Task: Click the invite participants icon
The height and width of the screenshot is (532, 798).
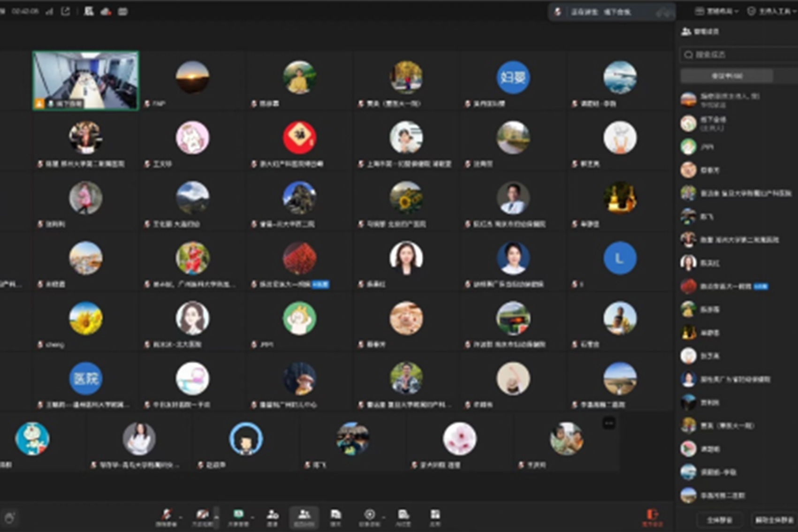Action: pos(273,517)
